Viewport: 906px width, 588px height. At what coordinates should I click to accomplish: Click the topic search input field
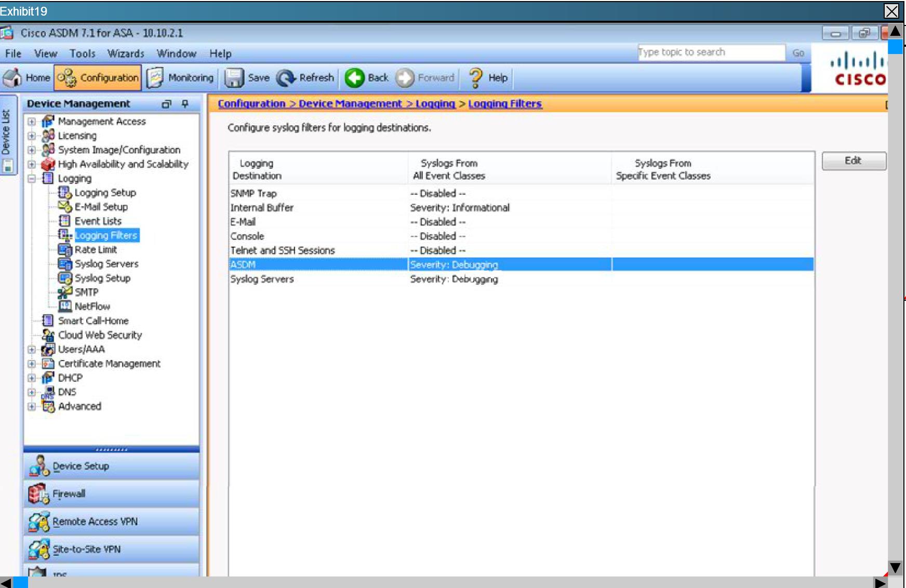711,52
